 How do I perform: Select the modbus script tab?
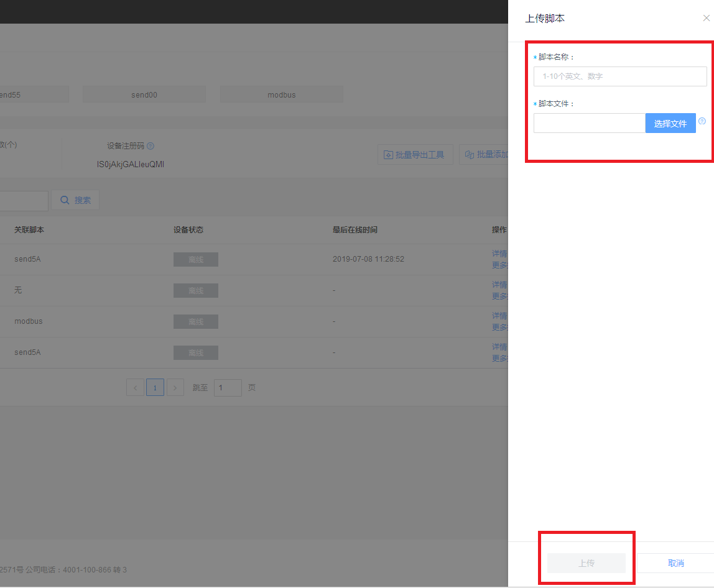pos(281,94)
